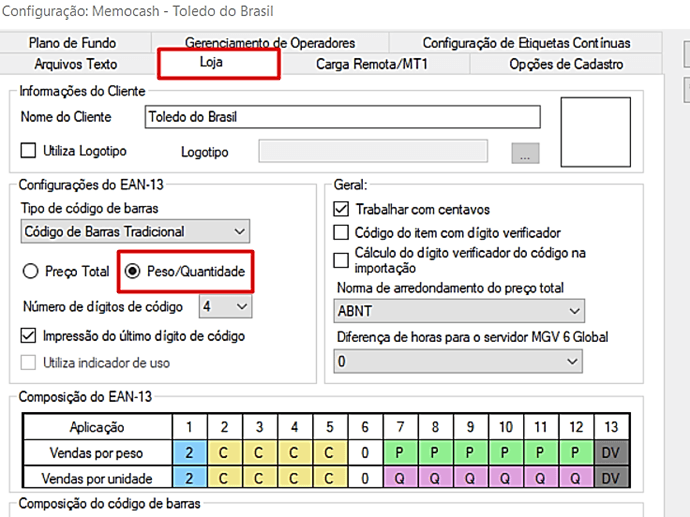Open the Carga Remota/MT1 tab

372,64
